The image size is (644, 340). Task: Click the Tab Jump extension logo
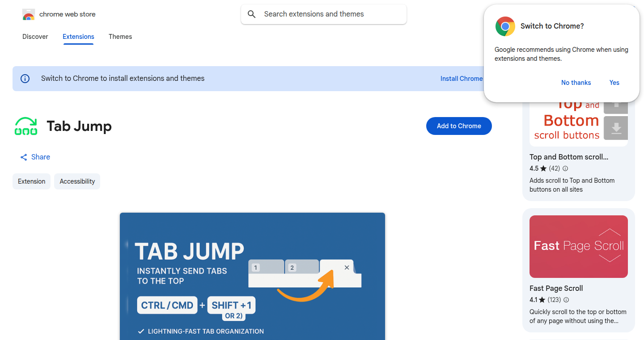click(x=26, y=126)
